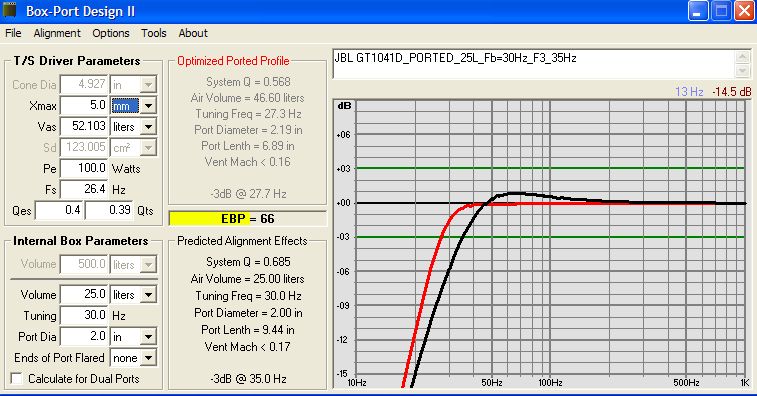Image resolution: width=757 pixels, height=396 pixels.
Task: Click the description box scroll-down arrow
Action: click(742, 71)
